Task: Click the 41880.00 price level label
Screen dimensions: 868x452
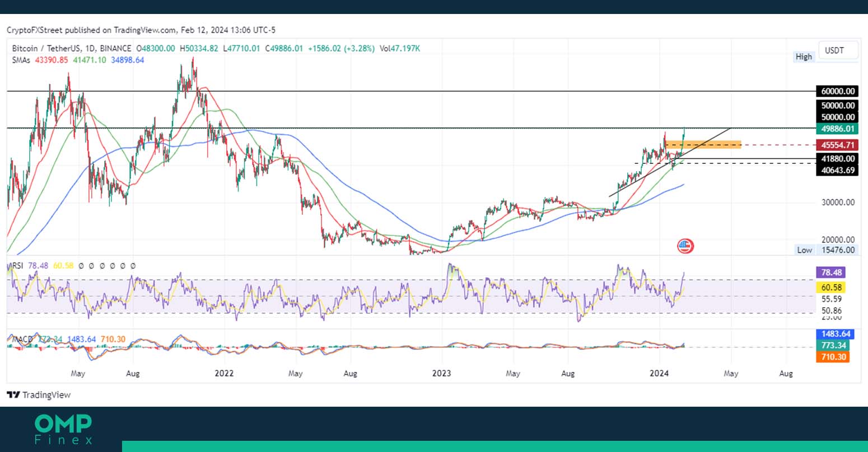Action: pos(837,159)
